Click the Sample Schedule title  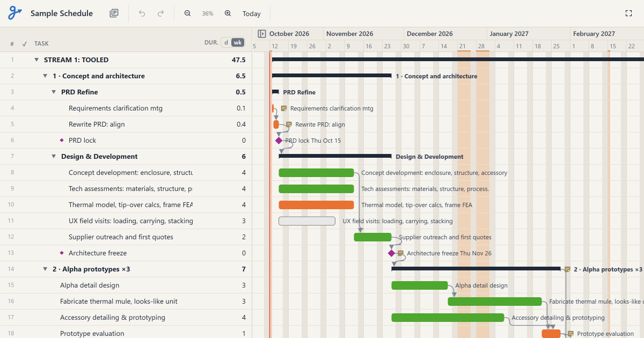[62, 13]
